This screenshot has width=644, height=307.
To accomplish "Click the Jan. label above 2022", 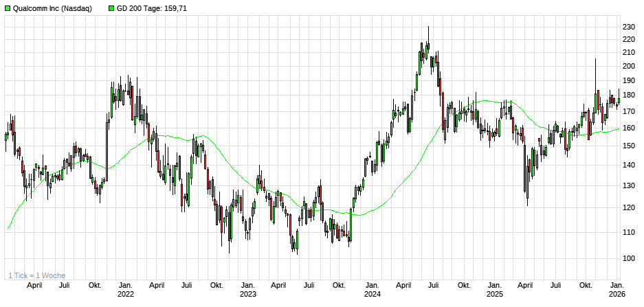I will click(x=125, y=284).
